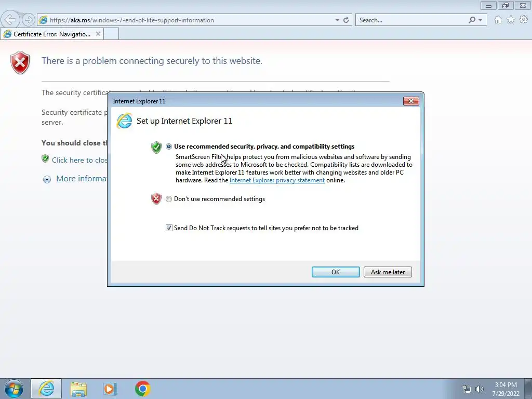Select the Certificate Error tab
Viewport: 532px width, 399px height.
coord(52,34)
